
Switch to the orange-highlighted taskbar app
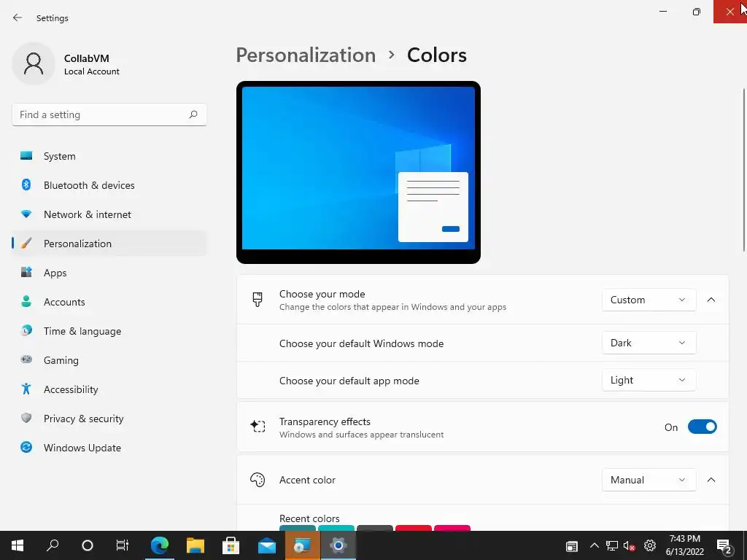coord(303,545)
